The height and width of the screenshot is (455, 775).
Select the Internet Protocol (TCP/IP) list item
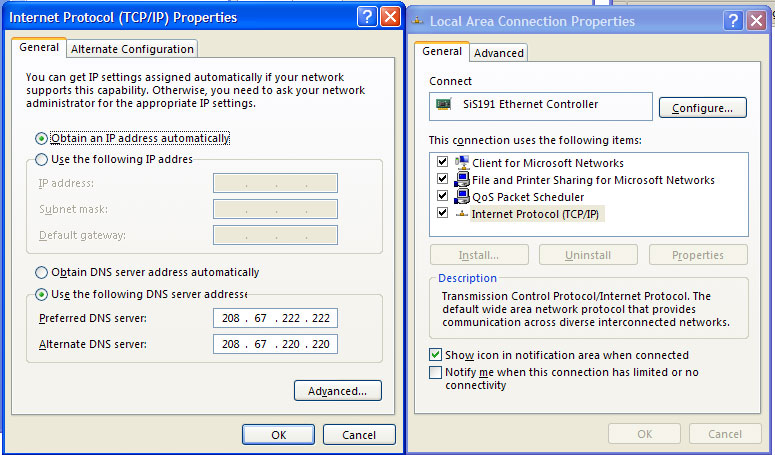coord(535,214)
